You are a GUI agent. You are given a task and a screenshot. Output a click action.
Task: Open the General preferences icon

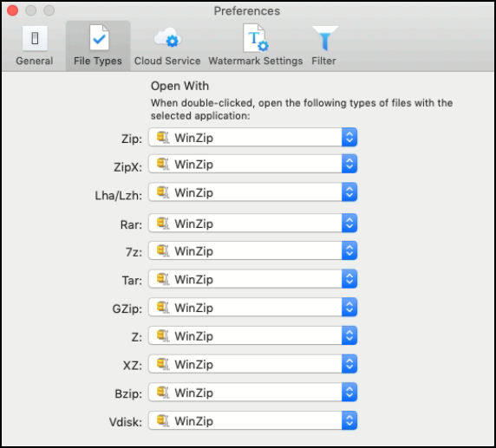(x=35, y=38)
